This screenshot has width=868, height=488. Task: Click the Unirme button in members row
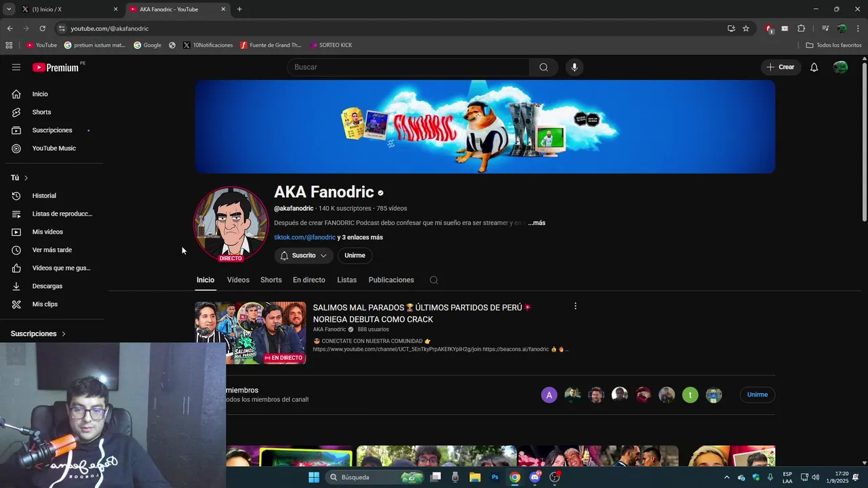[757, 394]
